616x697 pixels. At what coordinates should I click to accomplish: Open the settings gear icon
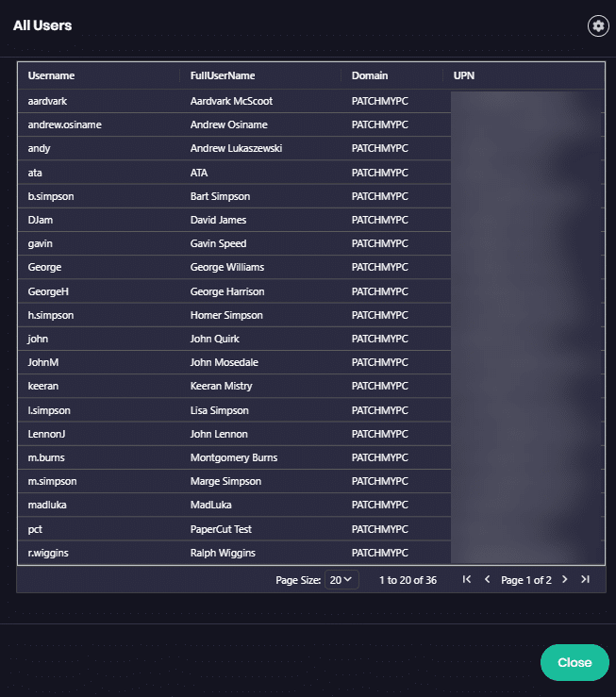pos(598,25)
